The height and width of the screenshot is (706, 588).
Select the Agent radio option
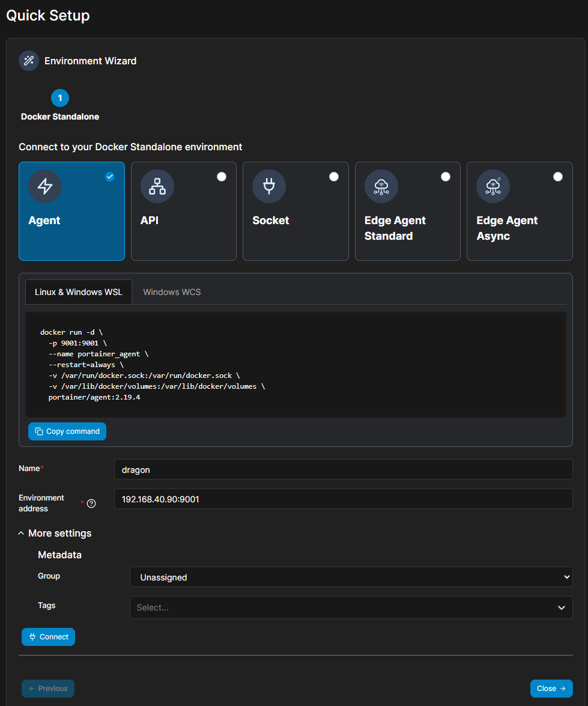(110, 177)
